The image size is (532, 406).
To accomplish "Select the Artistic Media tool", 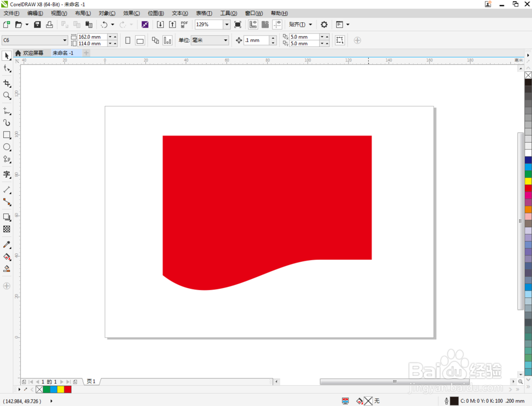I will [7, 122].
